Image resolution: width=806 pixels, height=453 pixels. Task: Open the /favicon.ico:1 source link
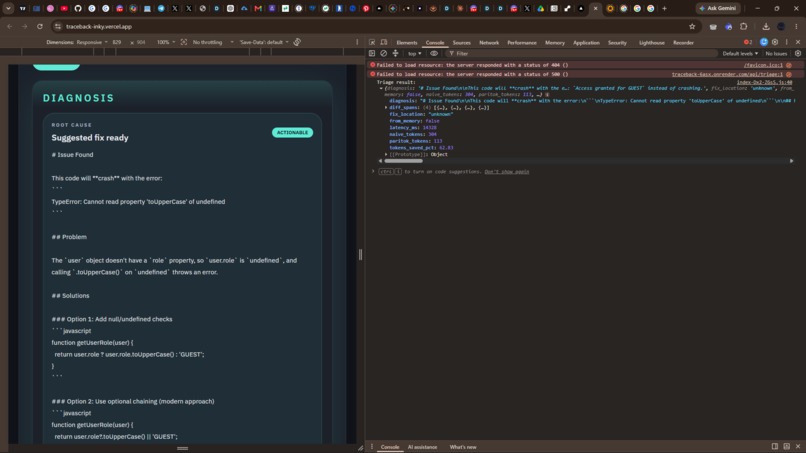[x=763, y=65]
